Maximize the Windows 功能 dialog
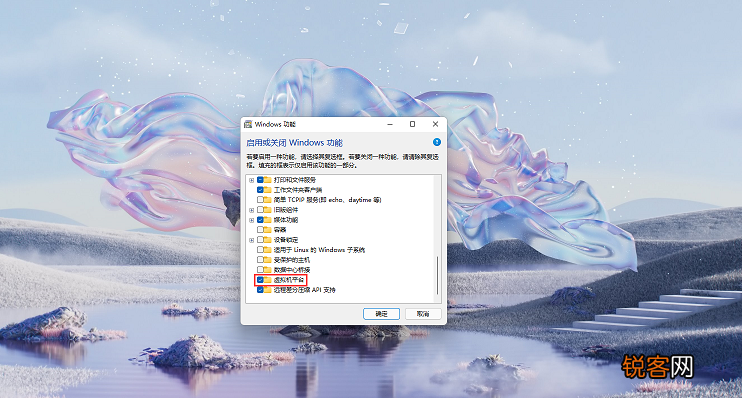The image size is (742, 398). pos(412,124)
